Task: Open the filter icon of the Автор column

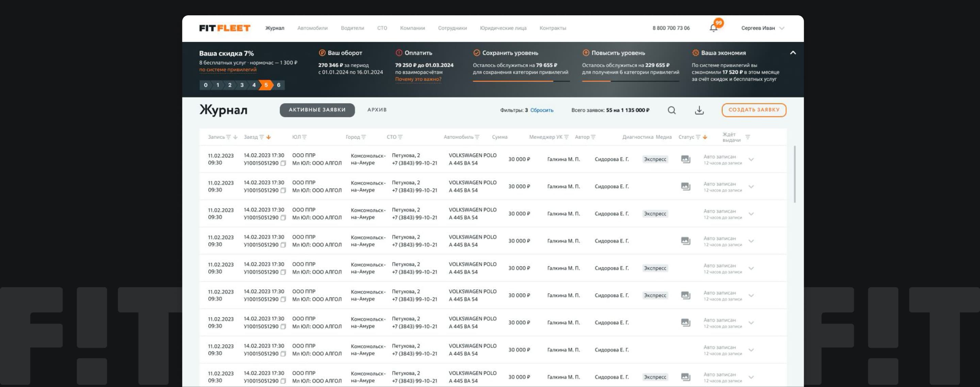Action: click(593, 137)
